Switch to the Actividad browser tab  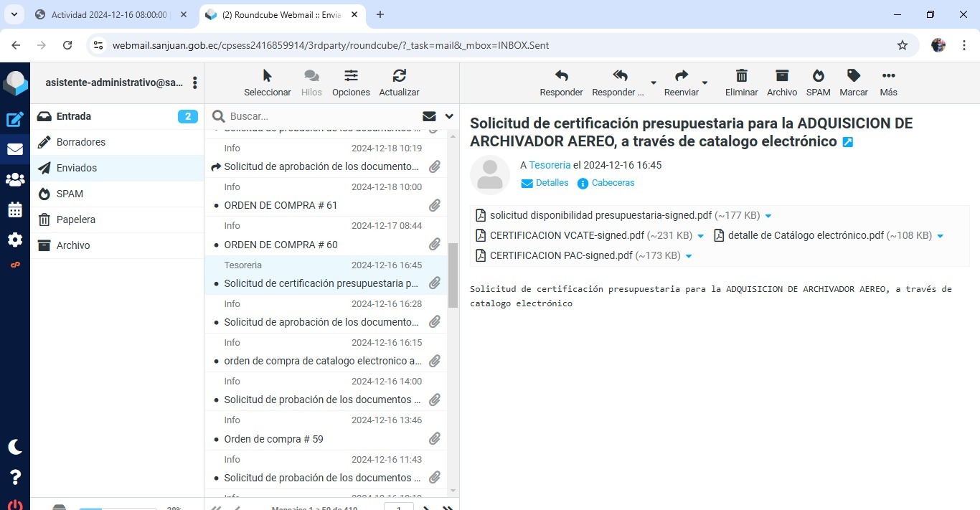tap(109, 14)
